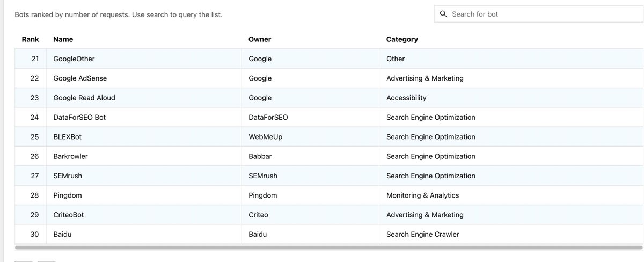Click the 'Bots ranked by number of requests' description

pos(119,14)
